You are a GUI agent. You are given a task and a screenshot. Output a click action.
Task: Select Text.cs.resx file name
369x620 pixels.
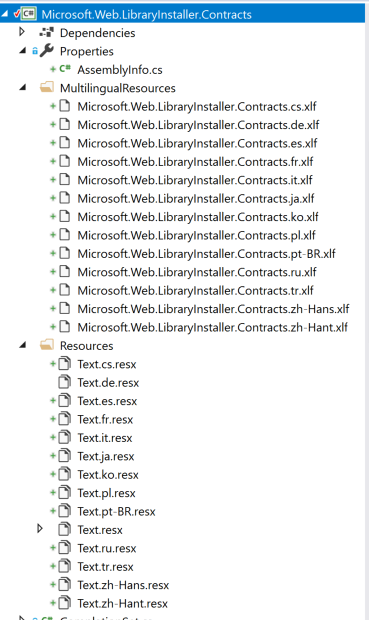click(x=107, y=364)
